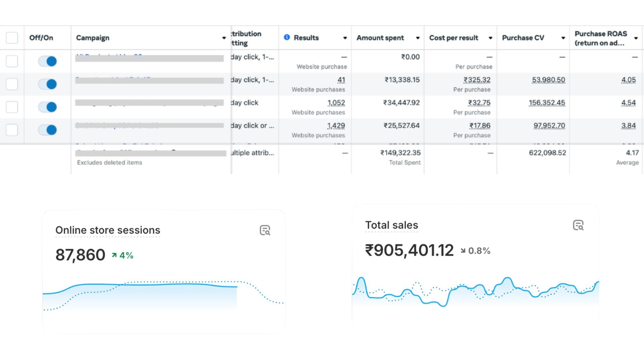Screen dimensions: 644x362
Task: Turn off the campaign with 41 purchases
Action: pos(47,84)
